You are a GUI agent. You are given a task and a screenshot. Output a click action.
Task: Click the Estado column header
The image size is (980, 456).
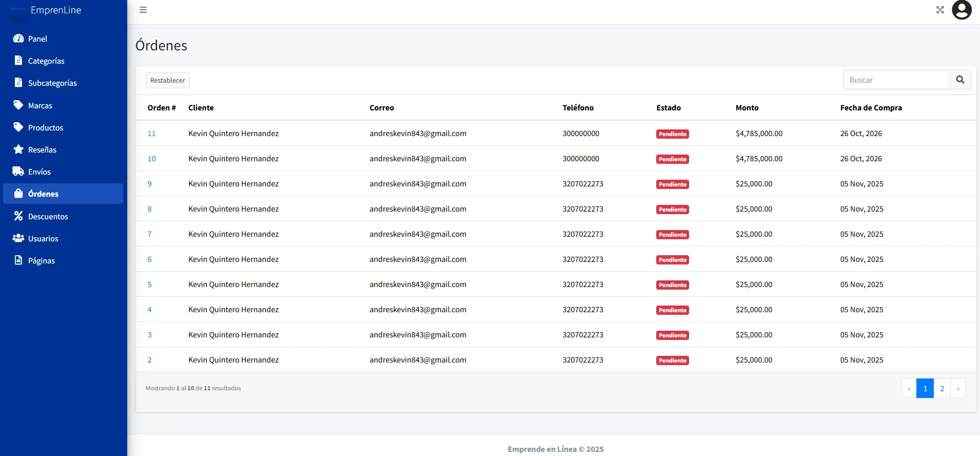point(669,108)
